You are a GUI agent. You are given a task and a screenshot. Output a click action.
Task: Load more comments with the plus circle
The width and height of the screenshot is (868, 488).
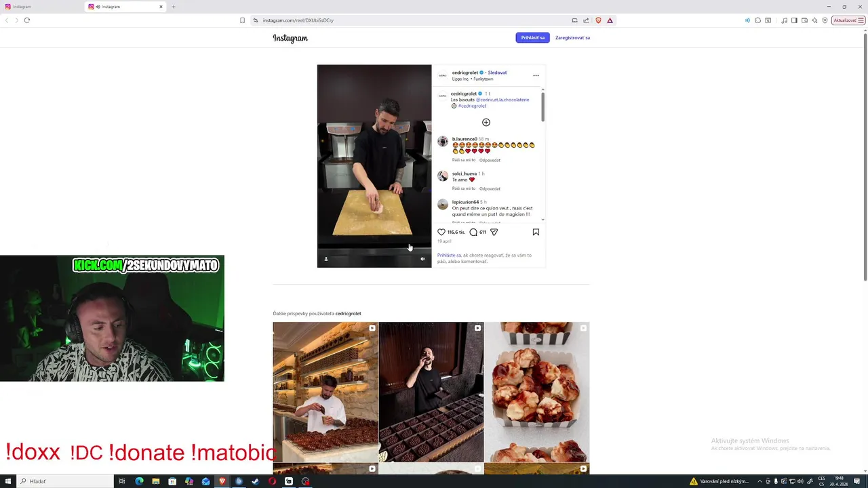coord(486,122)
